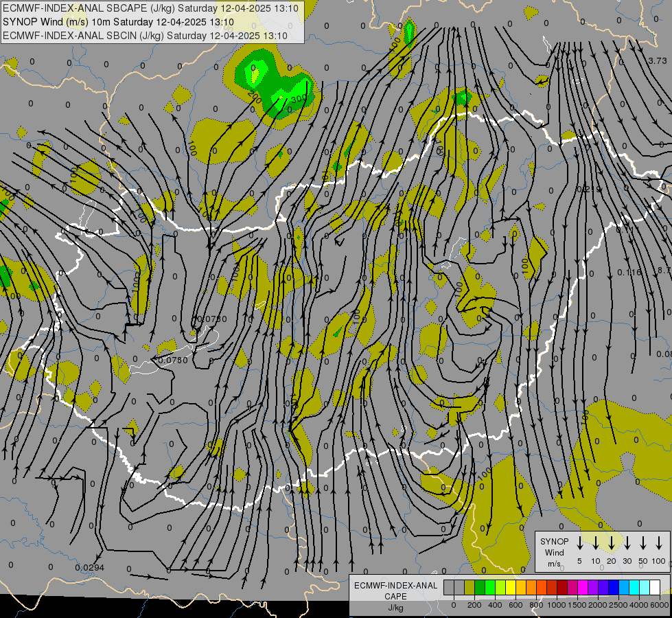Click the '50' speed label in SYNOP legend
The image size is (672, 618).
pyautogui.click(x=643, y=561)
